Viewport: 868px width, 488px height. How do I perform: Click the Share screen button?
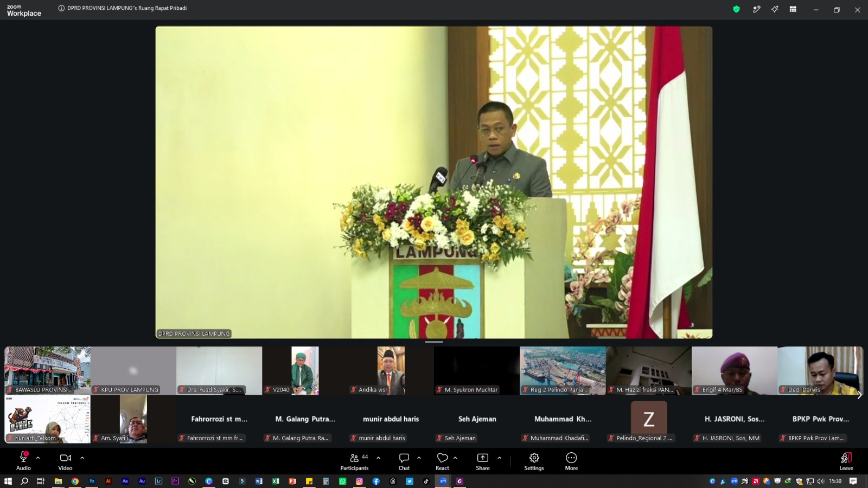pyautogui.click(x=483, y=461)
